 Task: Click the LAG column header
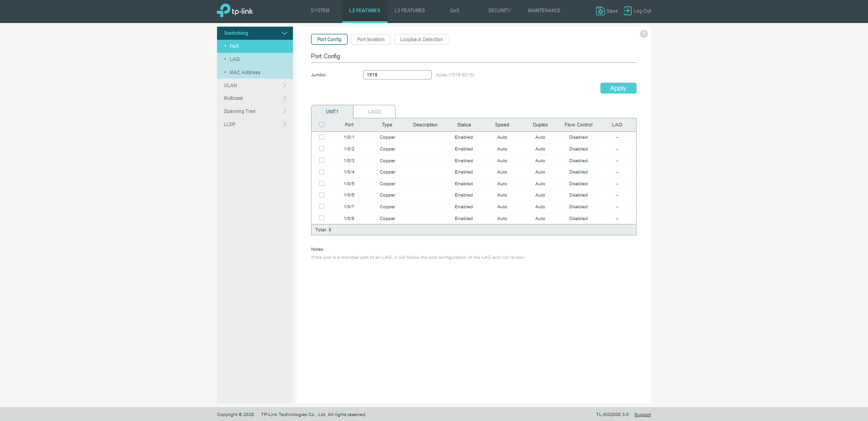[x=617, y=125]
